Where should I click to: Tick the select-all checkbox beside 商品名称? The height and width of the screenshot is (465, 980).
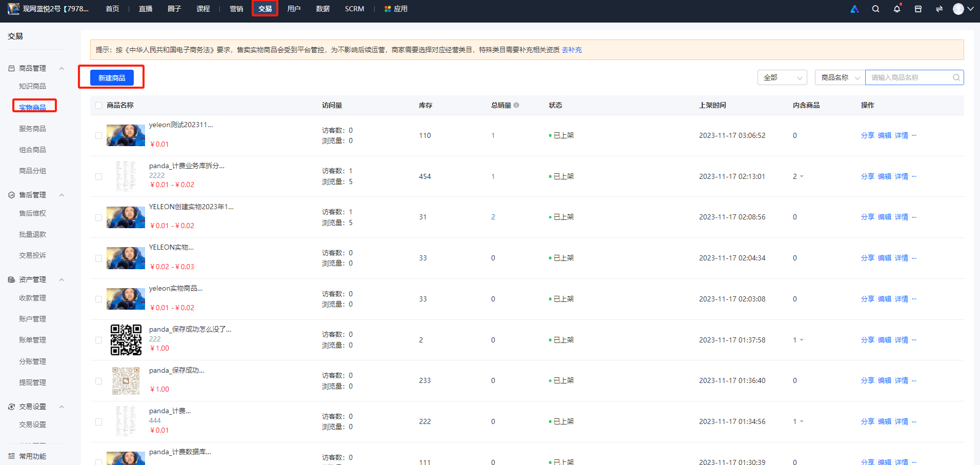[x=98, y=105]
